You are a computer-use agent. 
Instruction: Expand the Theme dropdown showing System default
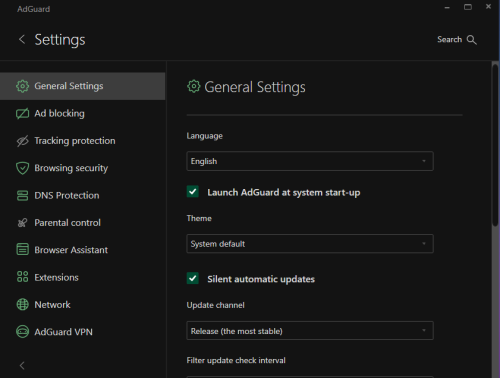(x=310, y=244)
